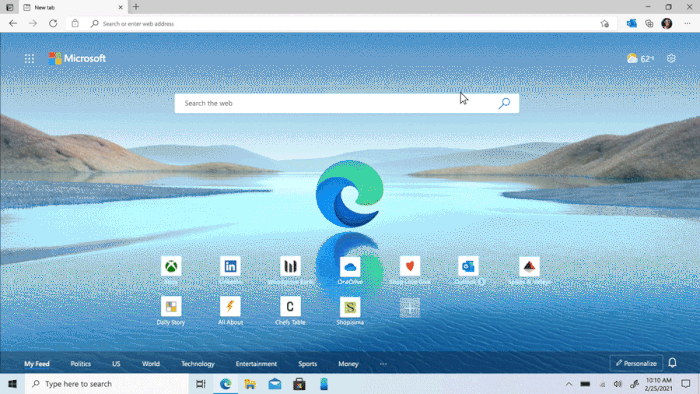
Task: Show hidden system tray icons
Action: coord(569,384)
